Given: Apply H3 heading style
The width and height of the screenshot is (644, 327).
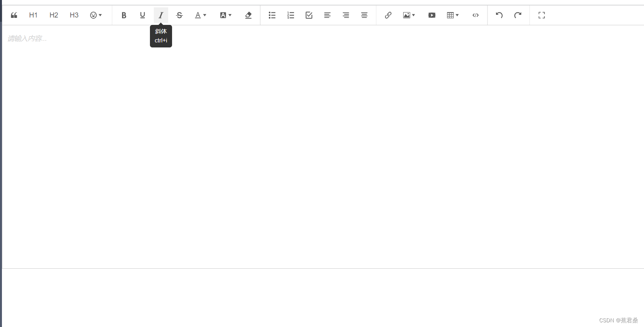Looking at the screenshot, I should tap(74, 15).
